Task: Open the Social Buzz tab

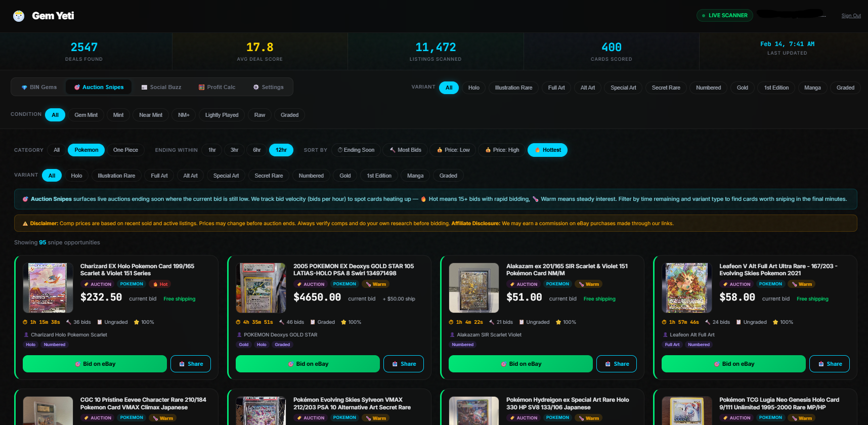Action: pyautogui.click(x=161, y=87)
